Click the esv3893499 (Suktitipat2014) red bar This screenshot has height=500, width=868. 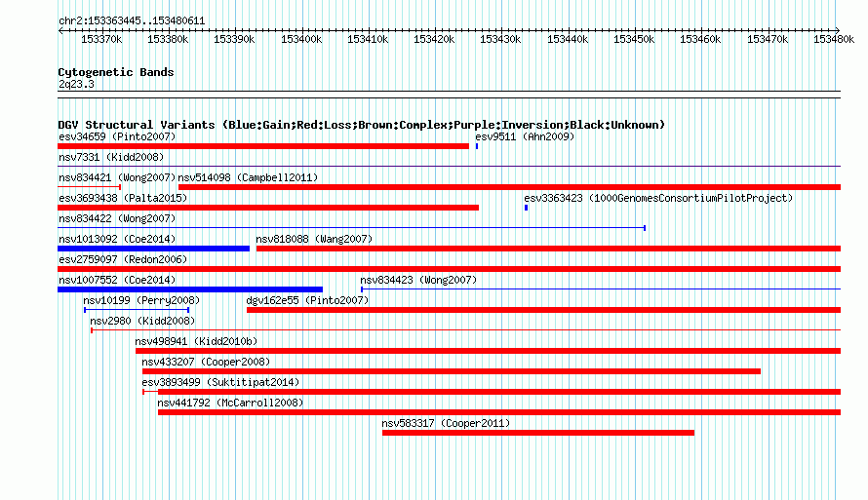point(492,392)
